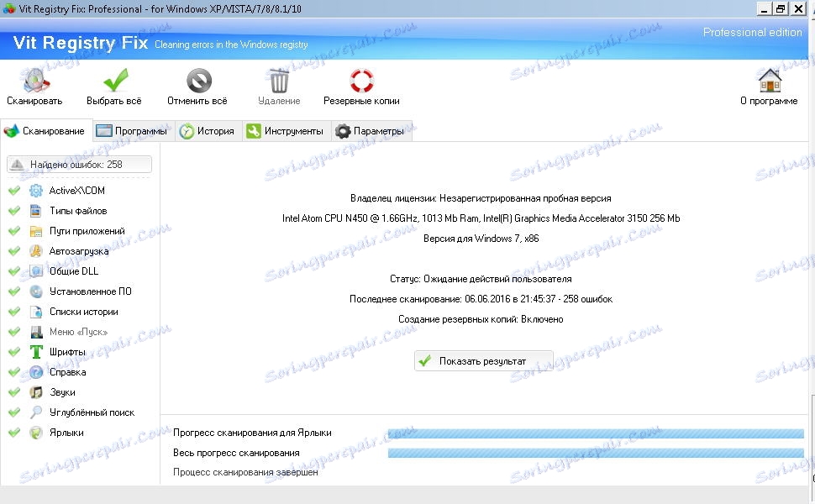Click the Ярлыки scan progress bar
Viewport: 815px width, 504px height.
pos(596,433)
